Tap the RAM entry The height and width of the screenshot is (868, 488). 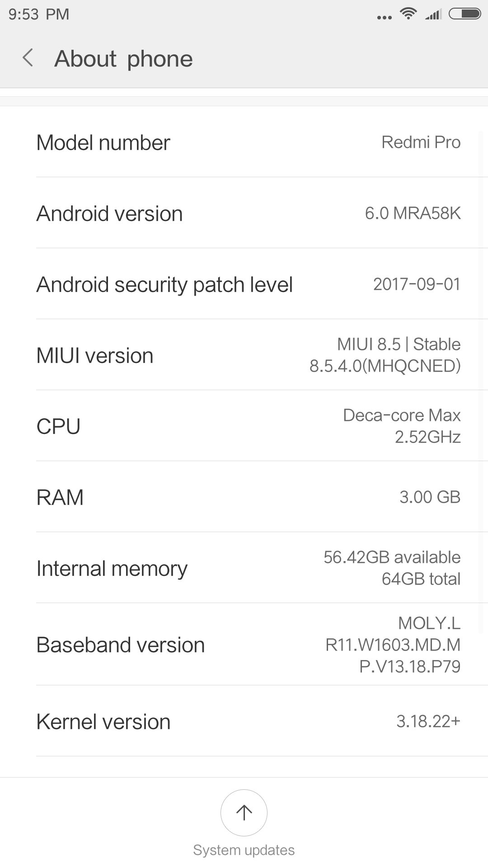tap(244, 497)
